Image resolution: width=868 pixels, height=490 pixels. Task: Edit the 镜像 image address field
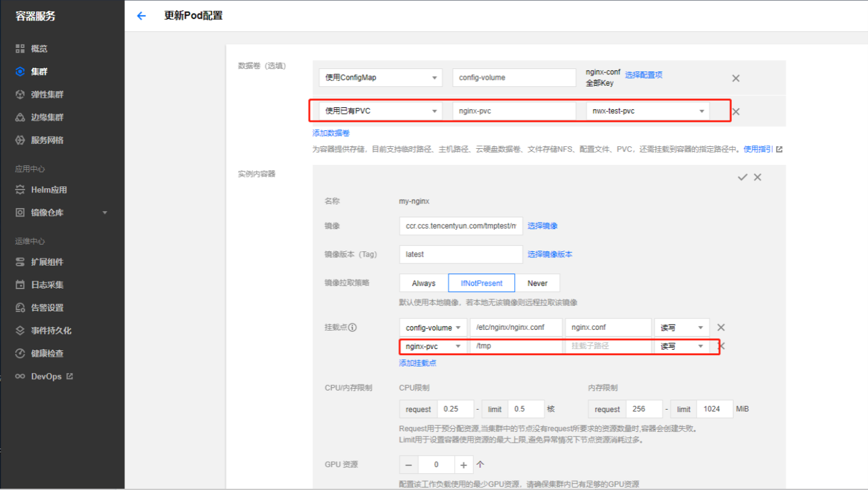click(x=461, y=226)
